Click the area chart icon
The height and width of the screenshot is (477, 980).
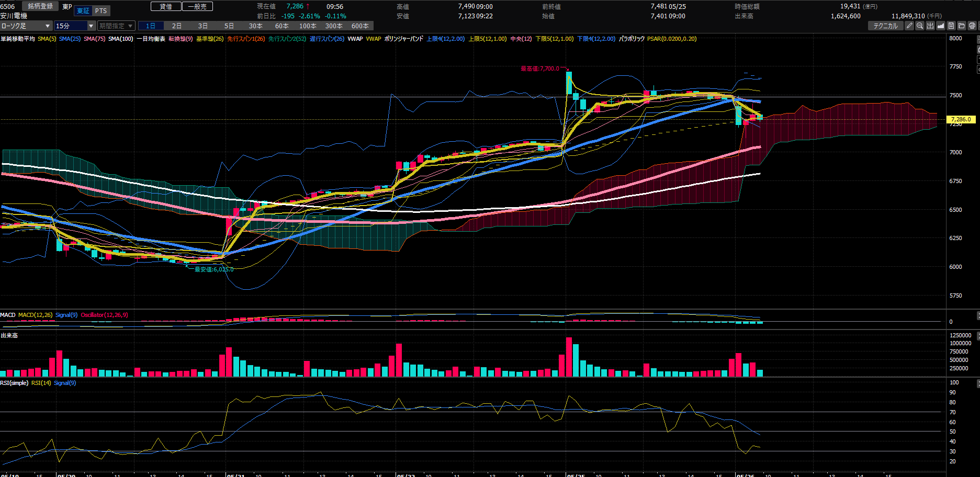tap(941, 26)
